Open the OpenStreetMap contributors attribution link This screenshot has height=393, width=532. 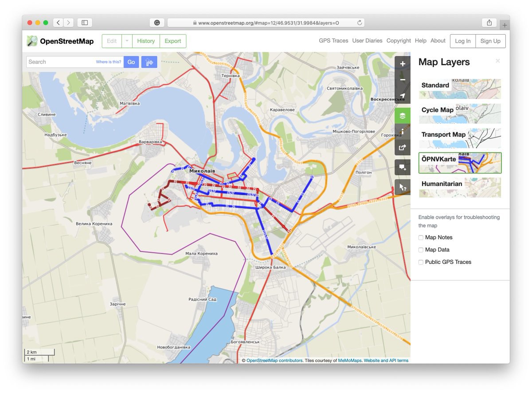[274, 361]
